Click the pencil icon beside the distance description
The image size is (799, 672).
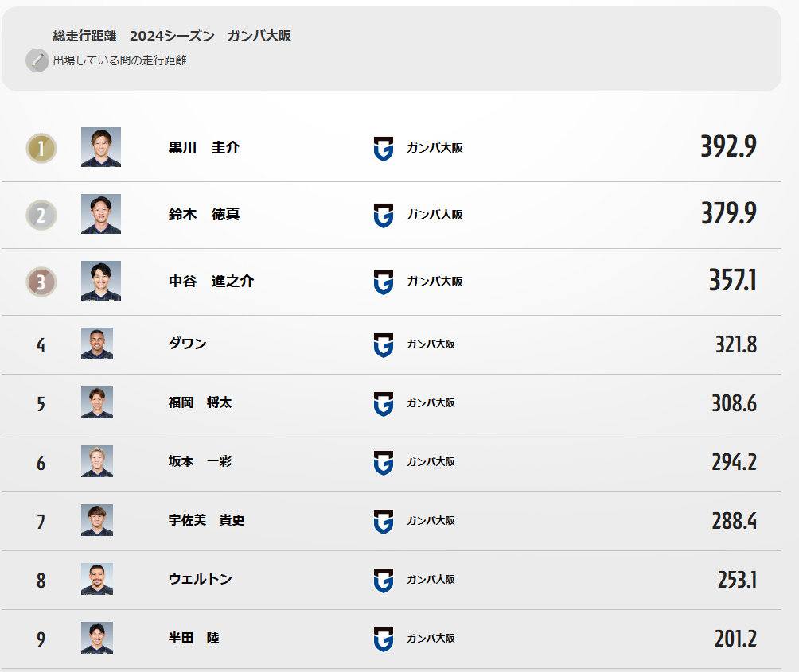[37, 60]
